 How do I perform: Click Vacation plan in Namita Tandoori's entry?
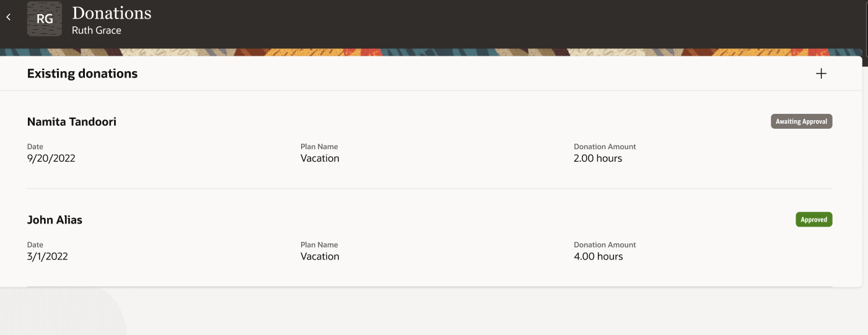click(x=320, y=159)
